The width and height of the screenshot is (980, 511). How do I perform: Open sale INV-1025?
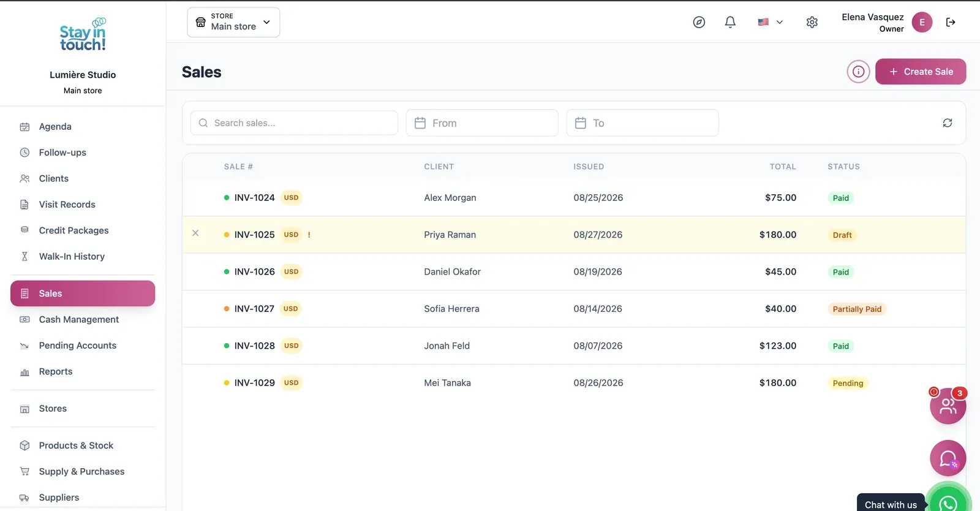(x=254, y=235)
